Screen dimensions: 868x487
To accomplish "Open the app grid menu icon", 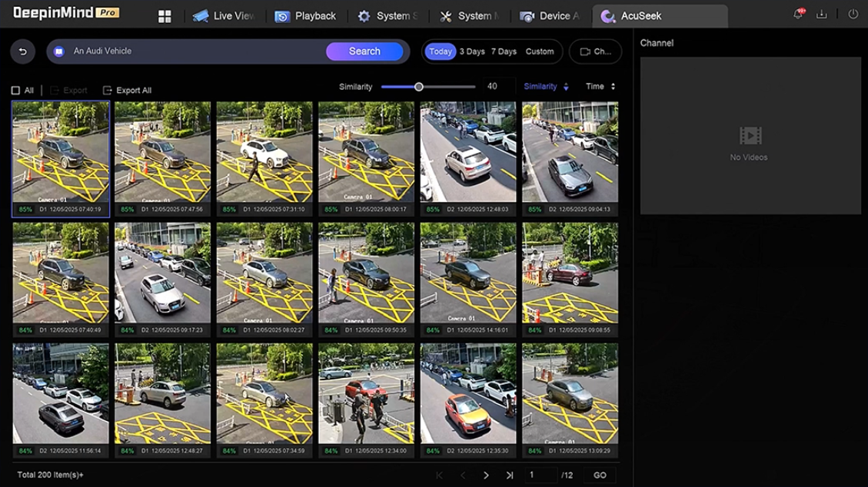I will pyautogui.click(x=165, y=16).
